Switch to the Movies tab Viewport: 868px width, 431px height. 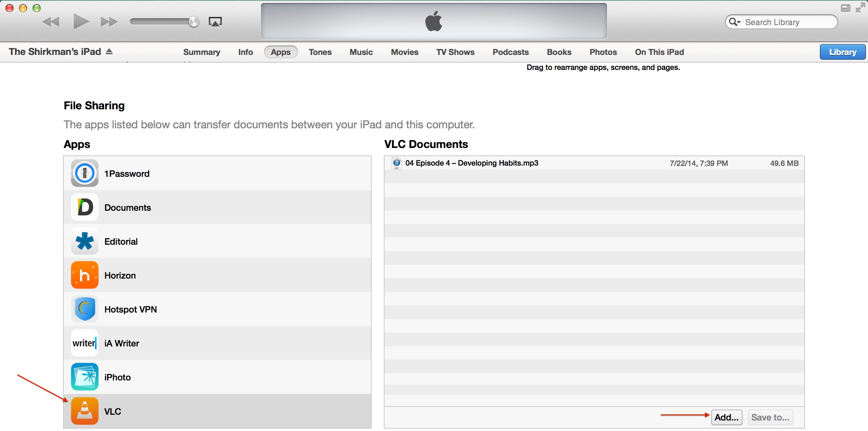click(x=405, y=52)
